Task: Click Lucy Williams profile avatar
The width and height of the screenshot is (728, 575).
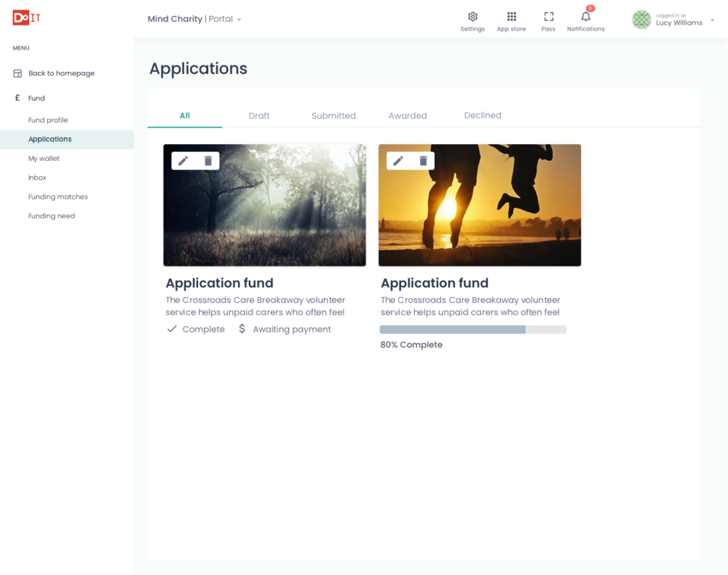Action: click(641, 20)
